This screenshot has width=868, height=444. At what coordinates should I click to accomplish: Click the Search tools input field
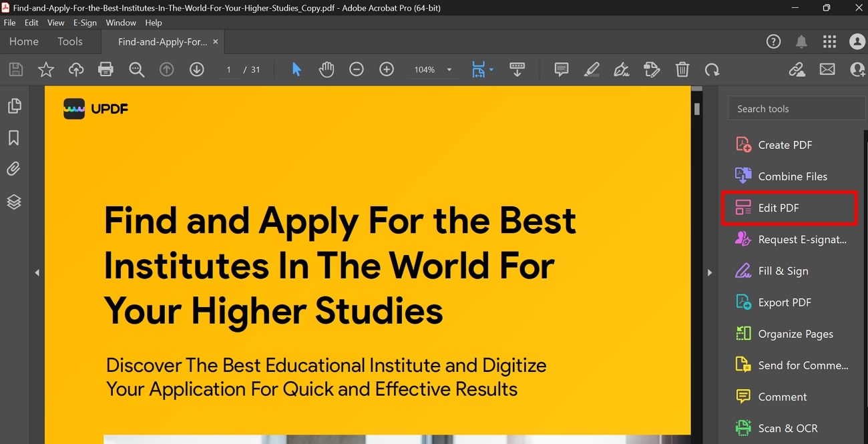click(796, 108)
